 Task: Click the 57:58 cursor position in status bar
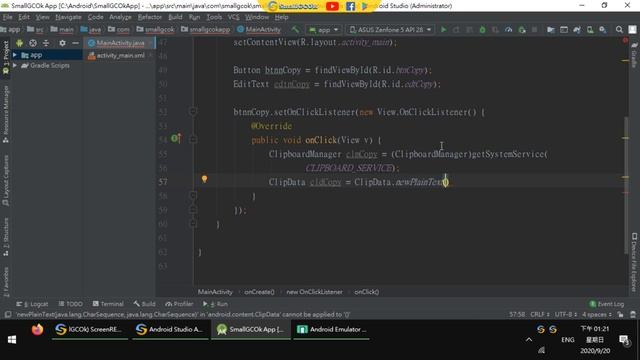pyautogui.click(x=517, y=314)
